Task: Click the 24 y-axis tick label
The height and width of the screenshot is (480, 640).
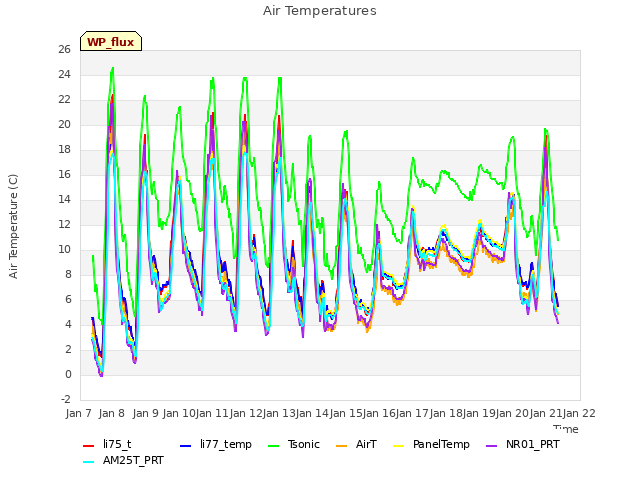Action: coord(64,75)
